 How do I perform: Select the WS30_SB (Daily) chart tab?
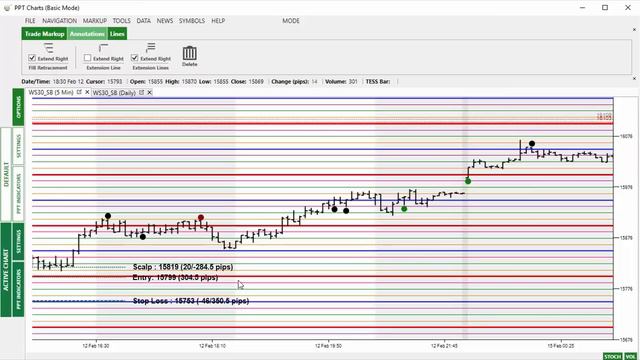[x=114, y=93]
